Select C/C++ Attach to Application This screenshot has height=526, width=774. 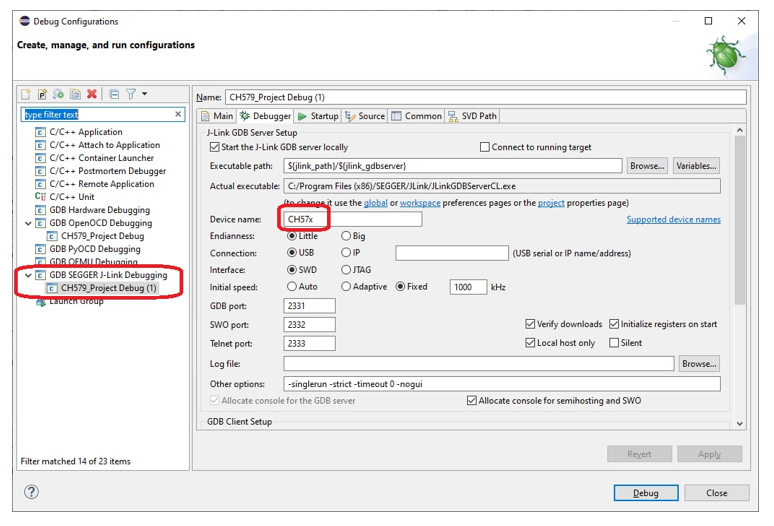(104, 145)
